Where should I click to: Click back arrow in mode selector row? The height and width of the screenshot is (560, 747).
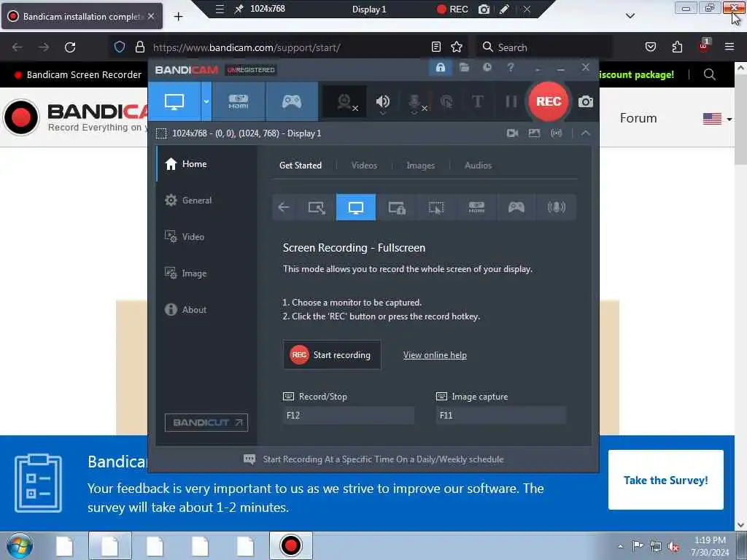284,207
